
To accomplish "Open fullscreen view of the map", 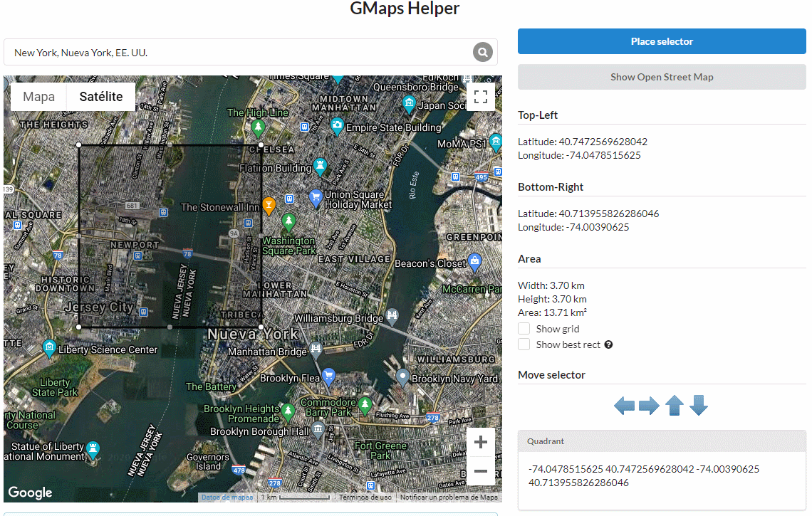I will pyautogui.click(x=481, y=96).
